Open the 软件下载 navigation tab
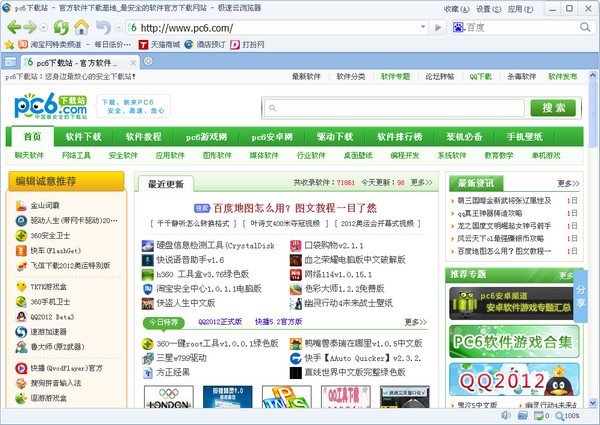This screenshot has height=425, width=600. tap(83, 137)
